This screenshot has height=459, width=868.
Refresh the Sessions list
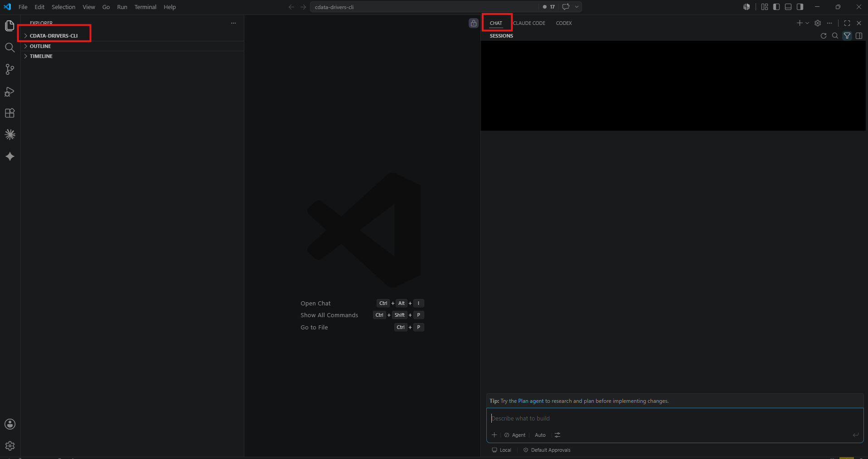click(824, 36)
